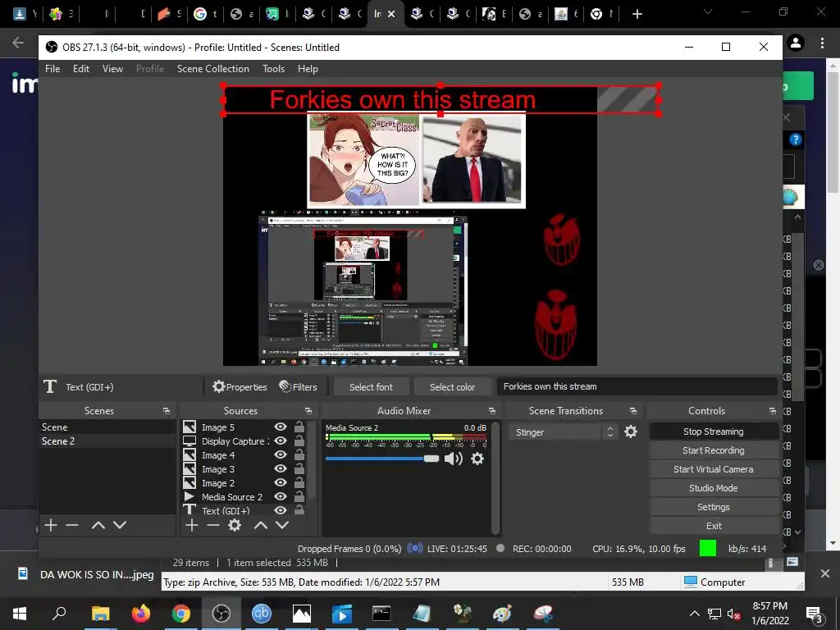
Task: Open Filters for selected text source
Action: tap(298, 387)
